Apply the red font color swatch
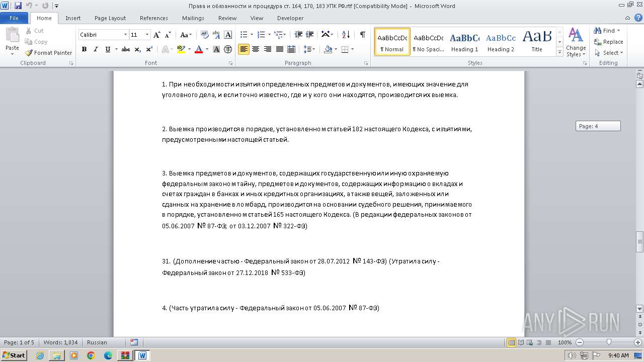The image size is (644, 362). pyautogui.click(x=198, y=49)
